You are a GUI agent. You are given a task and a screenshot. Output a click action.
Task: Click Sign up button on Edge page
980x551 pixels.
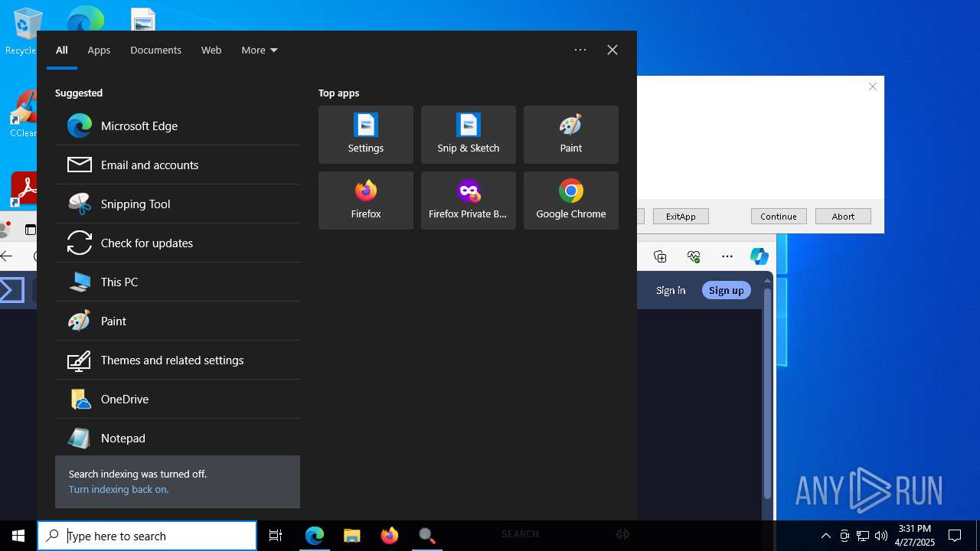726,290
